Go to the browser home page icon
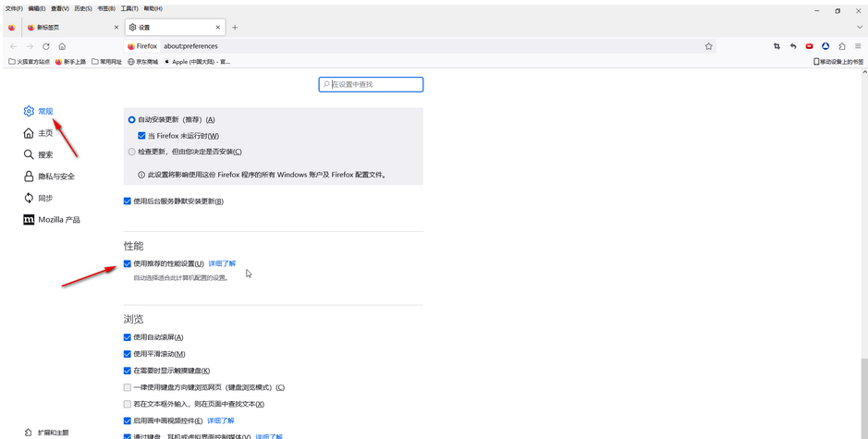This screenshot has width=868, height=439. [x=62, y=46]
